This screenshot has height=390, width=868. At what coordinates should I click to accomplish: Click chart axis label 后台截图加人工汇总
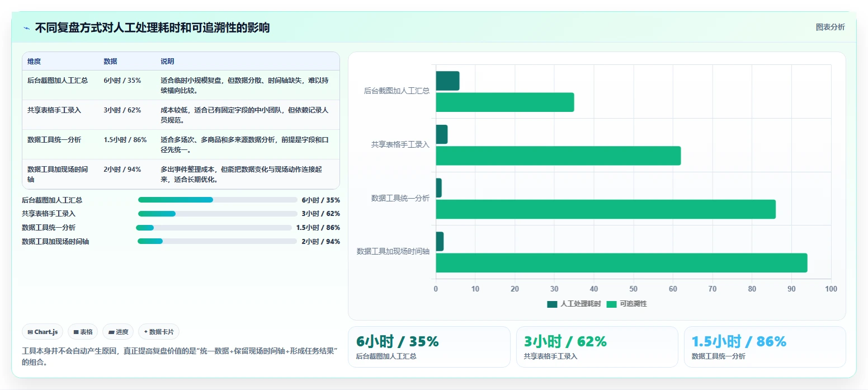tap(397, 91)
